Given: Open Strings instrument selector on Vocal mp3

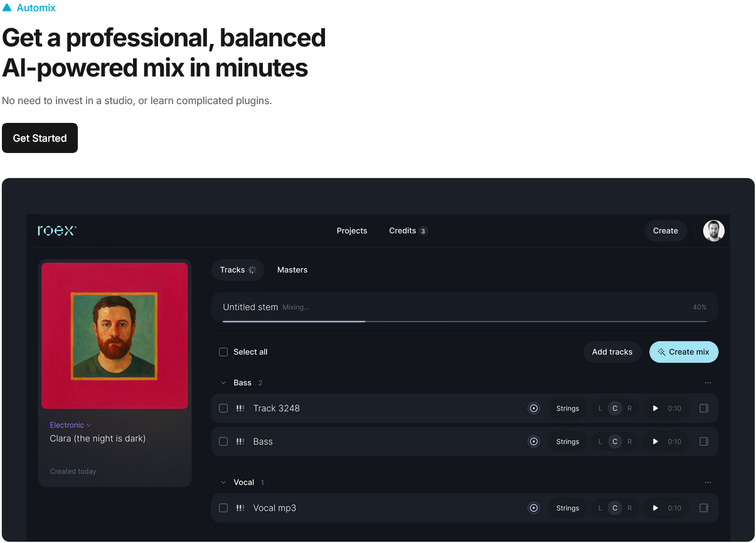Looking at the screenshot, I should click(567, 508).
